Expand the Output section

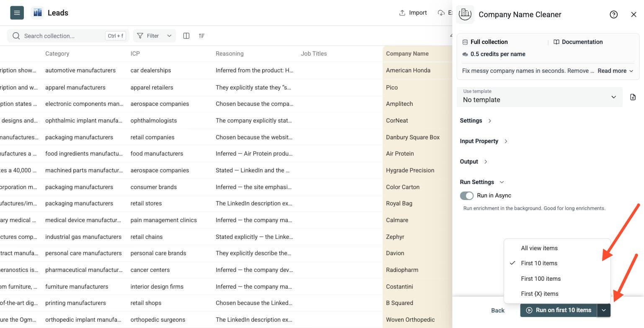tap(474, 161)
